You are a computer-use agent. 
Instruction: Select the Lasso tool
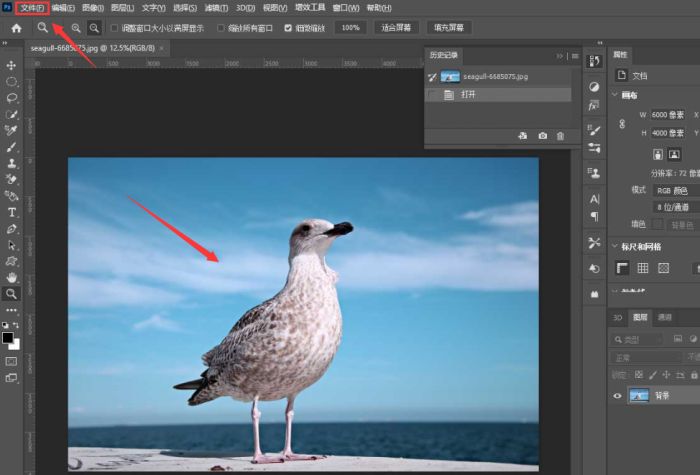click(x=12, y=98)
